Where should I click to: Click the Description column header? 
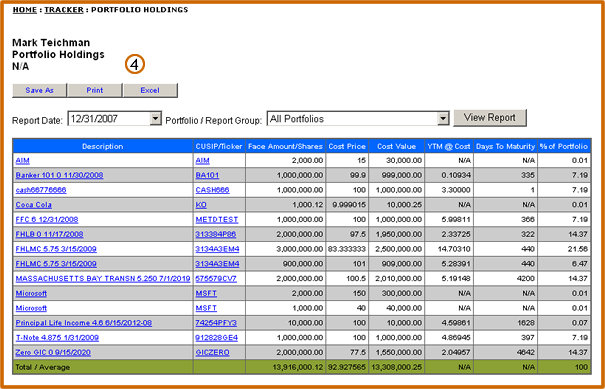click(x=103, y=146)
